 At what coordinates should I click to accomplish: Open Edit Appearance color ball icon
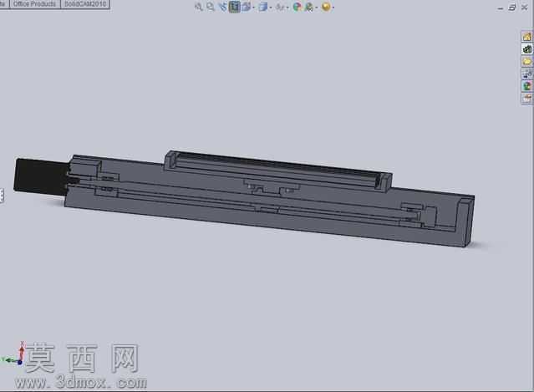[297, 7]
